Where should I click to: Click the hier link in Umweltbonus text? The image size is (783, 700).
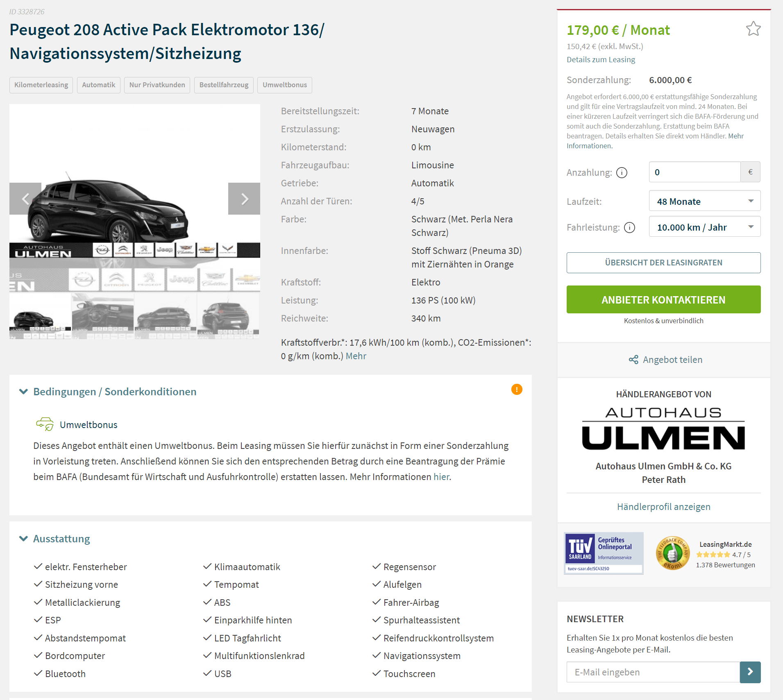click(x=441, y=477)
